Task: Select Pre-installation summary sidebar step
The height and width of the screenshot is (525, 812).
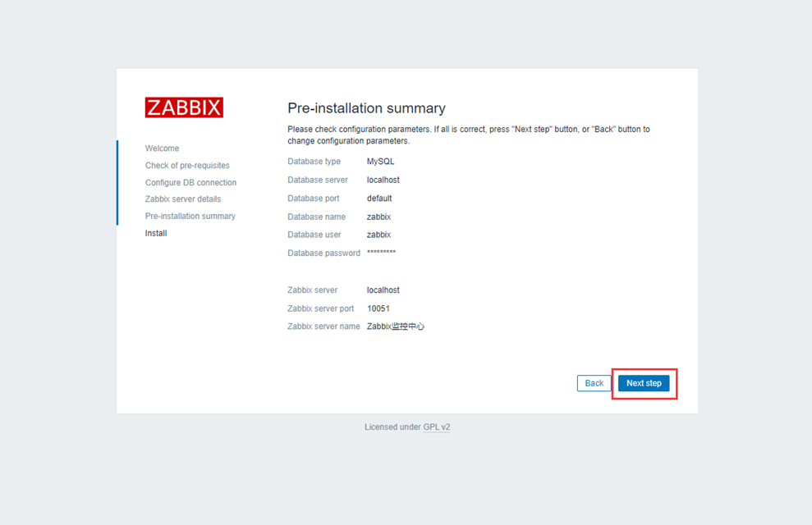Action: point(190,217)
